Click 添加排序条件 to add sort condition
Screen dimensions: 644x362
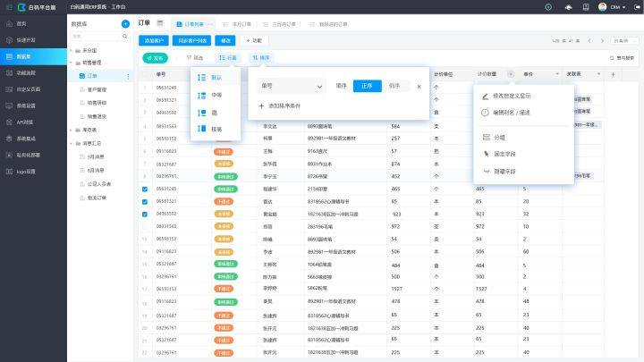(280, 105)
